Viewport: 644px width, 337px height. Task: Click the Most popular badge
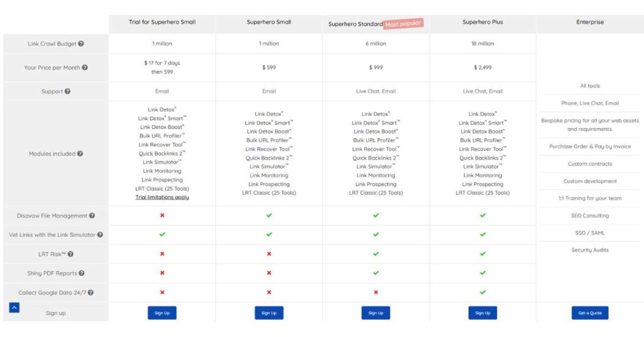point(403,24)
